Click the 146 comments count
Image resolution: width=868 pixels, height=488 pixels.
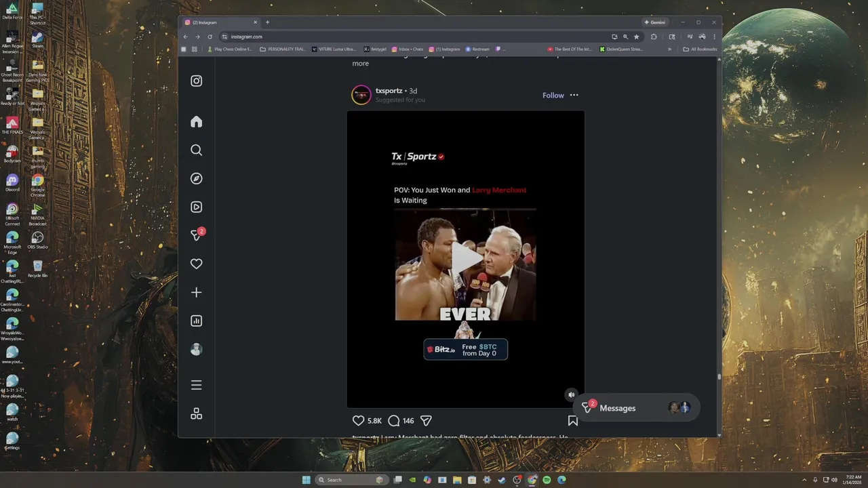[408, 421]
